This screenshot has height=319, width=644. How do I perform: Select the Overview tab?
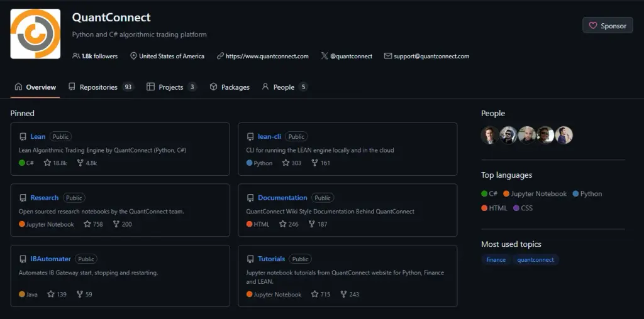[35, 87]
